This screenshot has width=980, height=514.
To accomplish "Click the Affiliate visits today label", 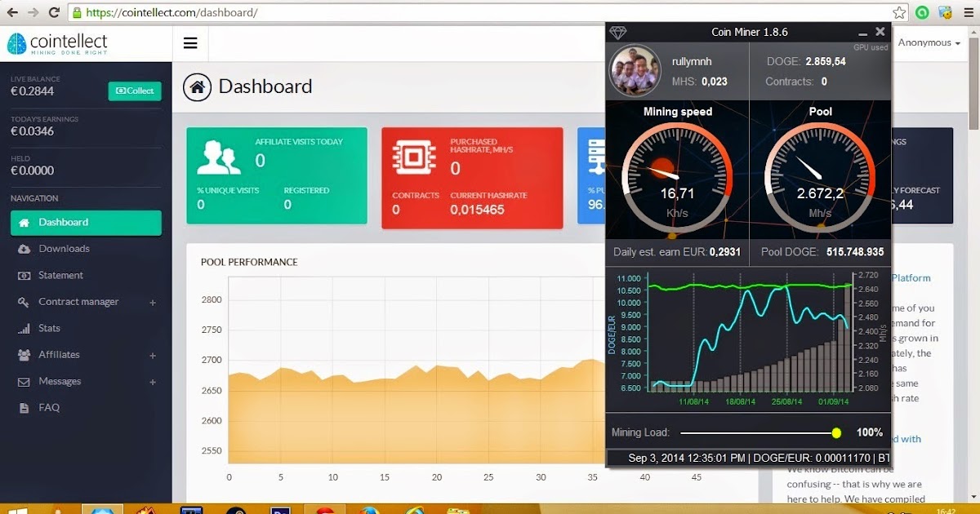I will click(299, 142).
